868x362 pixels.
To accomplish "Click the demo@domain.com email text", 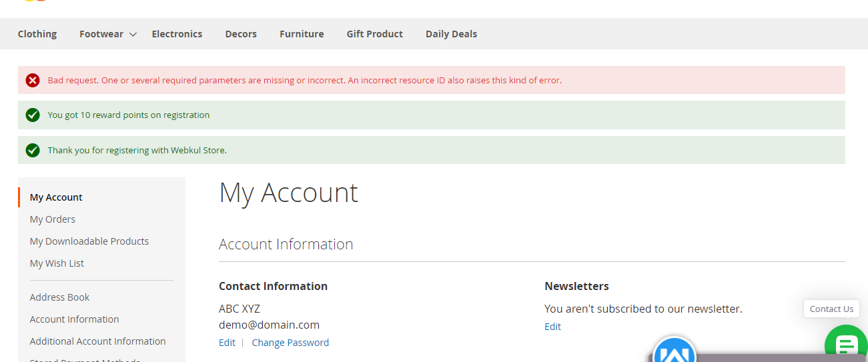I will click(269, 325).
